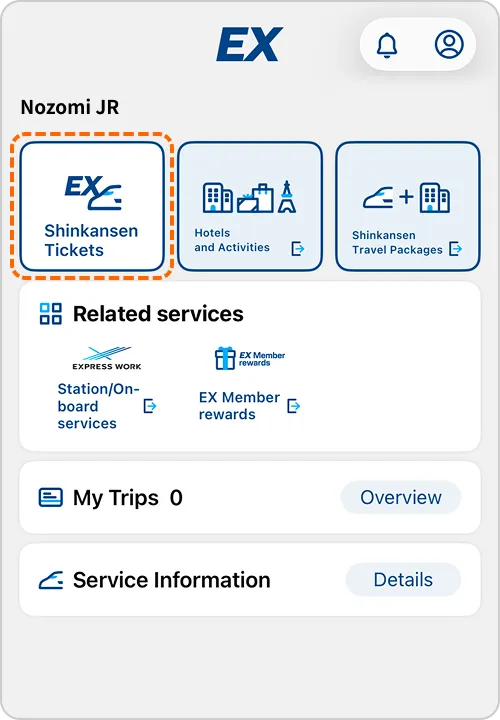Image resolution: width=500 pixels, height=720 pixels.
Task: Open the Shinkansen Tickets tile
Action: [x=92, y=206]
